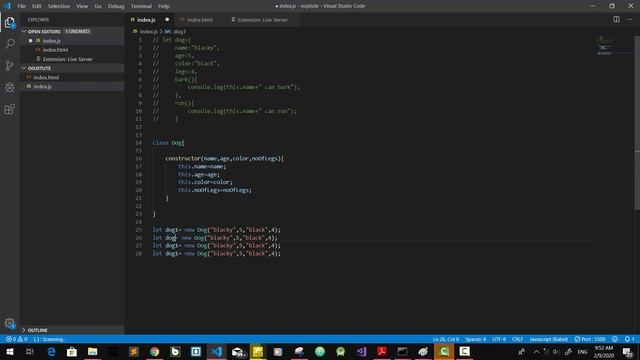Open the purple Visual Studio taskbar icon
The width and height of the screenshot is (640, 360).
click(361, 351)
